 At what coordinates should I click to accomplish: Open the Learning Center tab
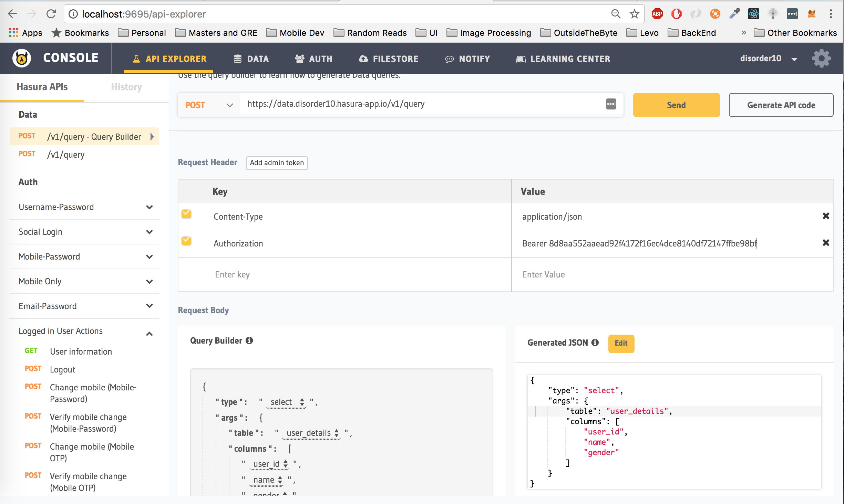point(563,59)
